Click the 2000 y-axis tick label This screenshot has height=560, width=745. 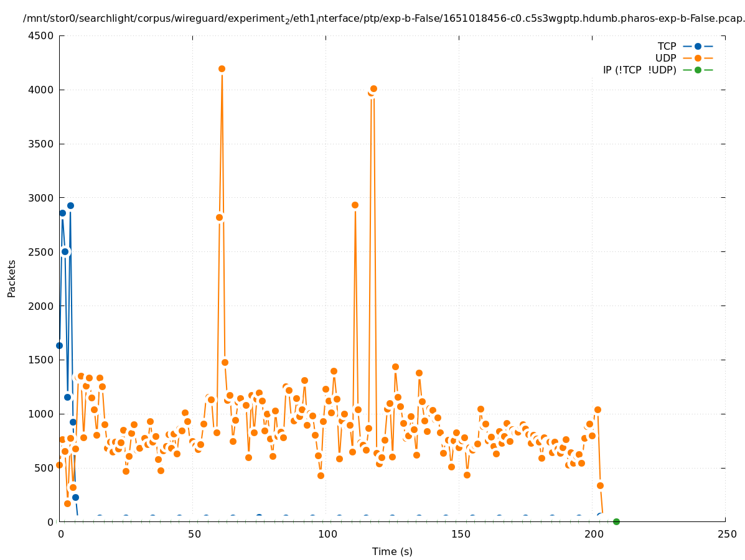coord(42,306)
